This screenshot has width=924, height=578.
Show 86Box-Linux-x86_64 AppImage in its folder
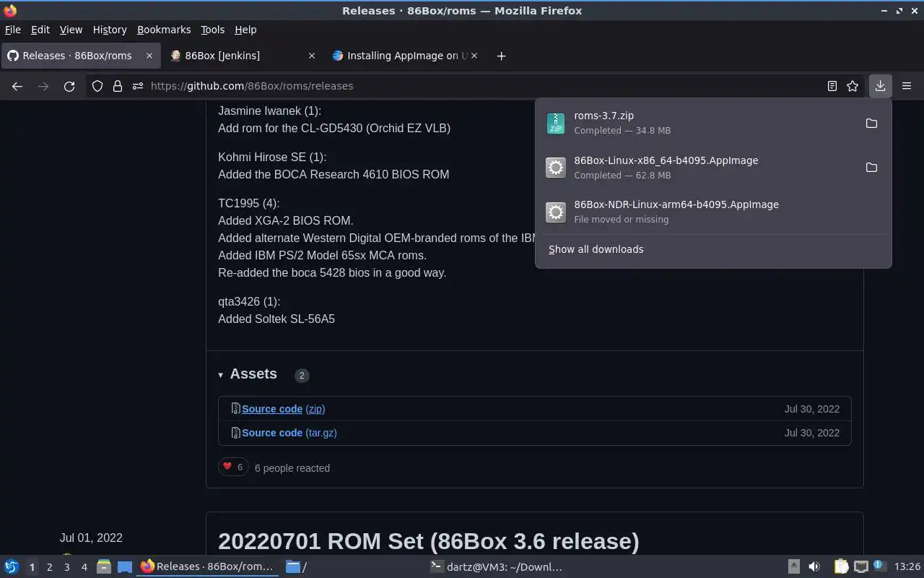tap(871, 168)
